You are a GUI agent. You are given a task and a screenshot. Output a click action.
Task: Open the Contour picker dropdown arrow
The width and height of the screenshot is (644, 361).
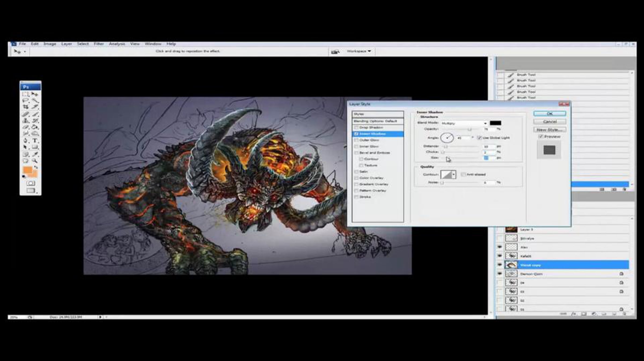pos(453,174)
